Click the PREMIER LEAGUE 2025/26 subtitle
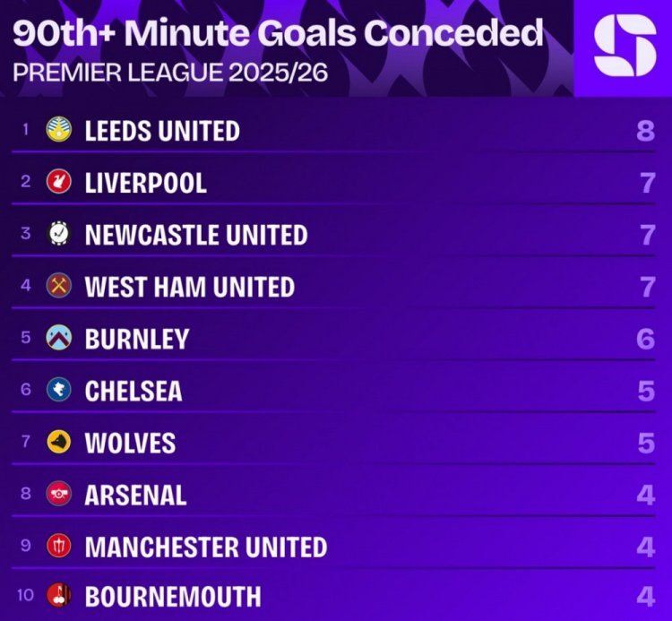Image resolution: width=672 pixels, height=621 pixels. (x=170, y=73)
